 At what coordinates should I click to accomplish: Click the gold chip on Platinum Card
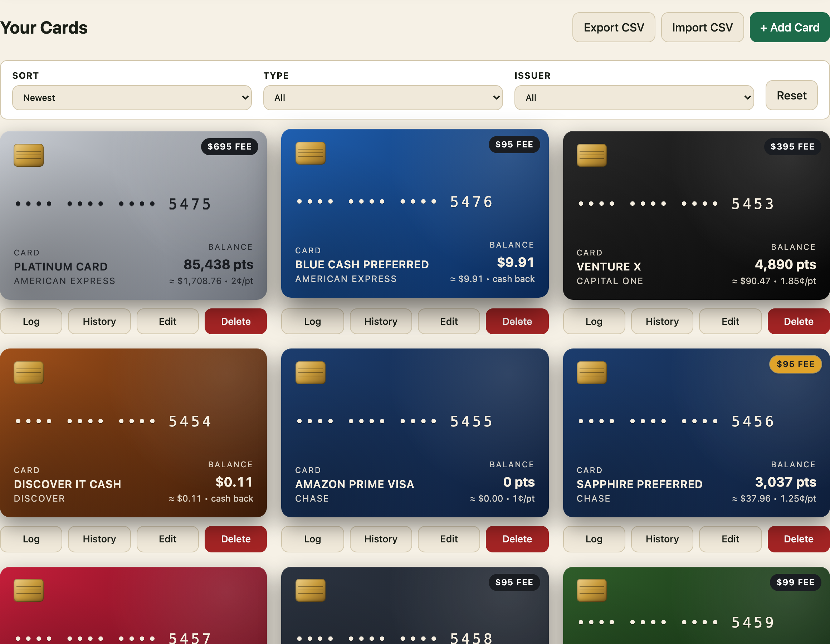tap(29, 155)
